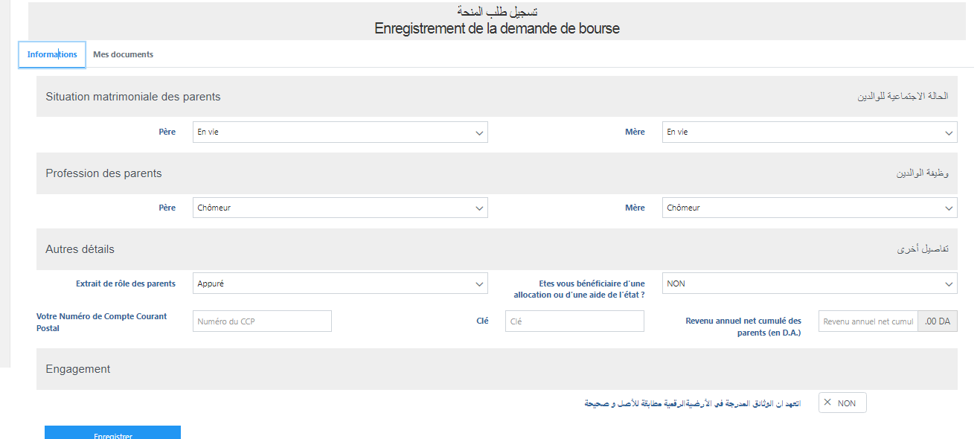Click the Arabic engagement declaration label

click(692, 403)
